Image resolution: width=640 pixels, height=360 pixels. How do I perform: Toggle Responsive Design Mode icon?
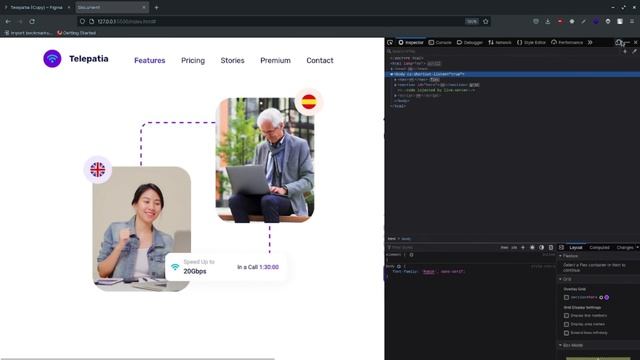pos(619,42)
